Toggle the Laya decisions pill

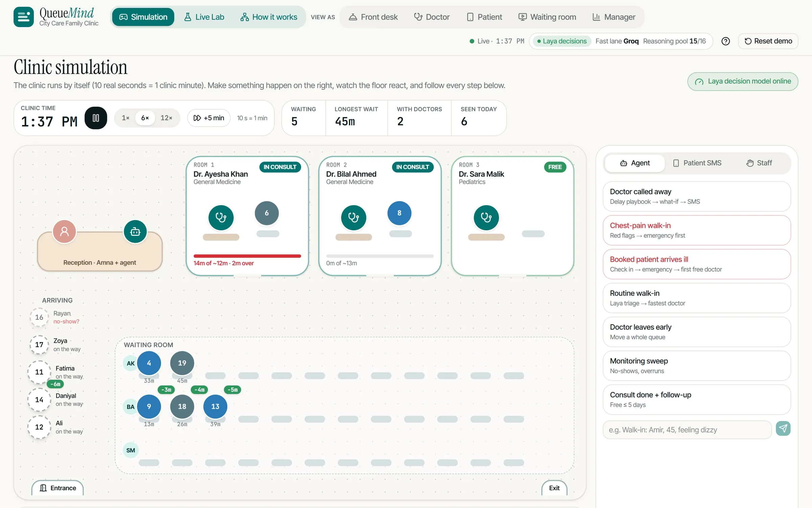pos(562,41)
